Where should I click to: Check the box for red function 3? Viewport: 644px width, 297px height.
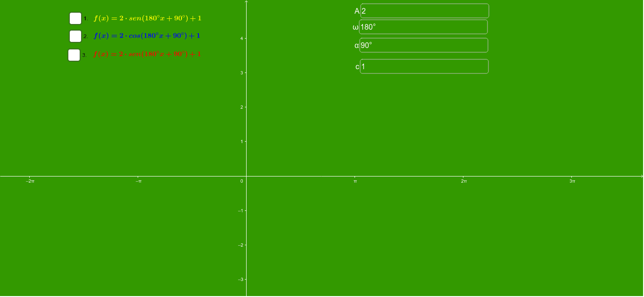[74, 55]
